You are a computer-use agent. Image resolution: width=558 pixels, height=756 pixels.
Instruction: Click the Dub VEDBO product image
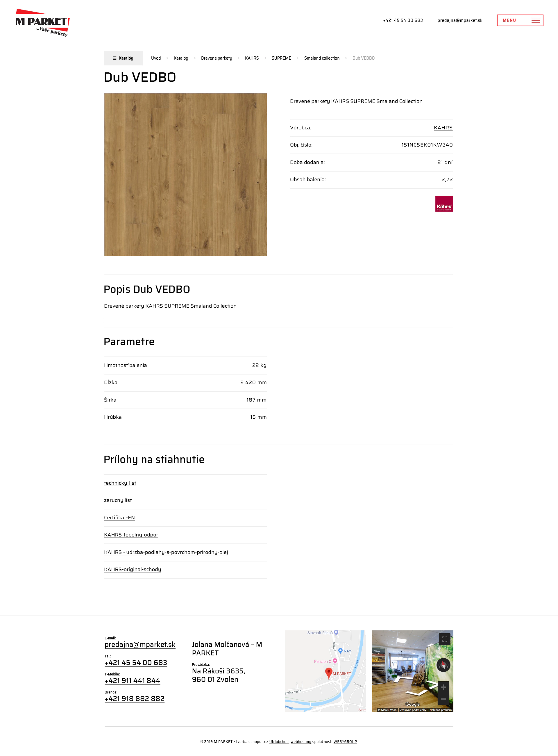point(185,175)
